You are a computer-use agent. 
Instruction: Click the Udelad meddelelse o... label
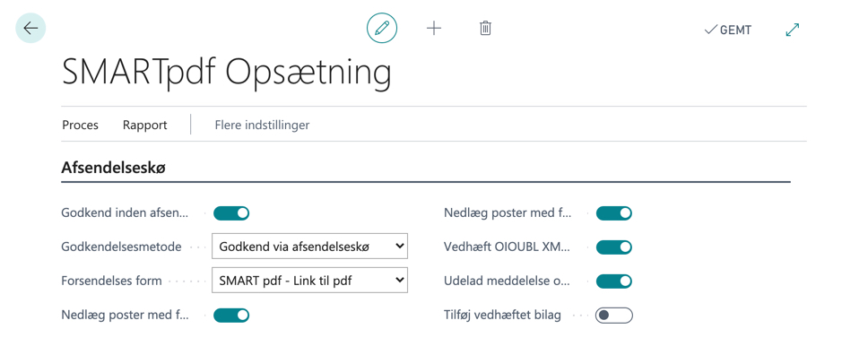[x=507, y=281]
